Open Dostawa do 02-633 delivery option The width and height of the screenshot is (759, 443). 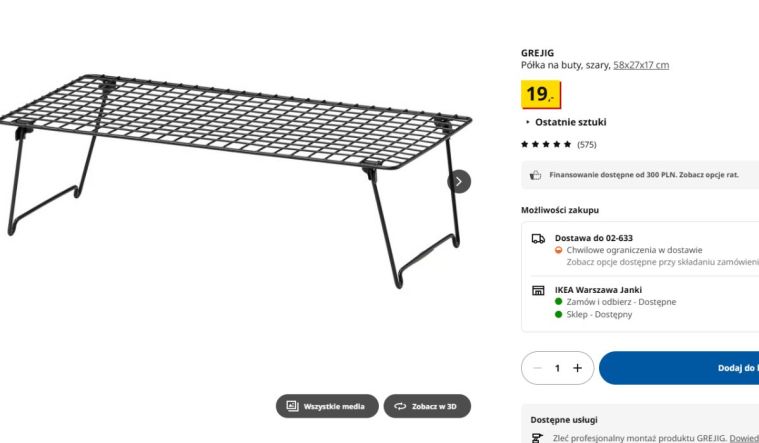[x=593, y=238]
